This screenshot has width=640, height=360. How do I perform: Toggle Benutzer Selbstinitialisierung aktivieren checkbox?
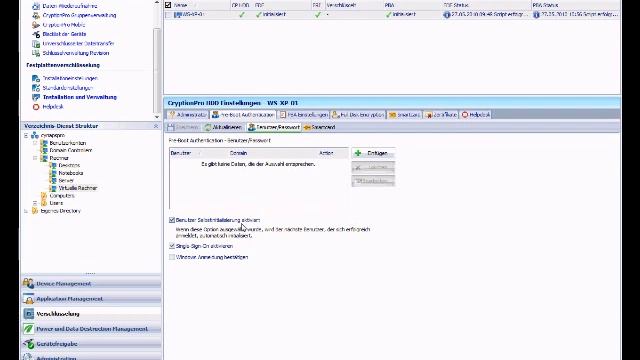pos(172,220)
